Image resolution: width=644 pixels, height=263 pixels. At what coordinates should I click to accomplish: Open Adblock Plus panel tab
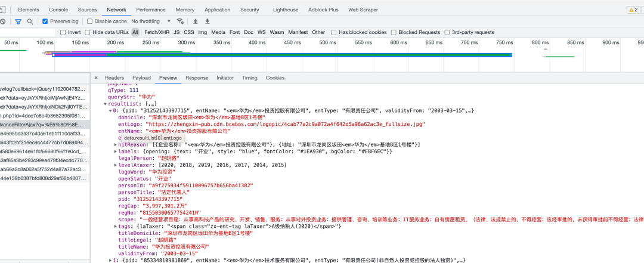click(x=323, y=10)
